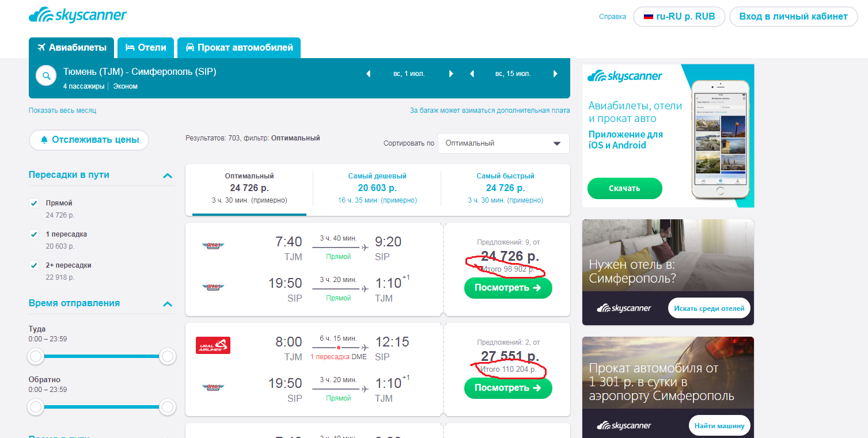The width and height of the screenshot is (868, 438).
Task: Click the Эконом cabin class text
Action: click(126, 86)
